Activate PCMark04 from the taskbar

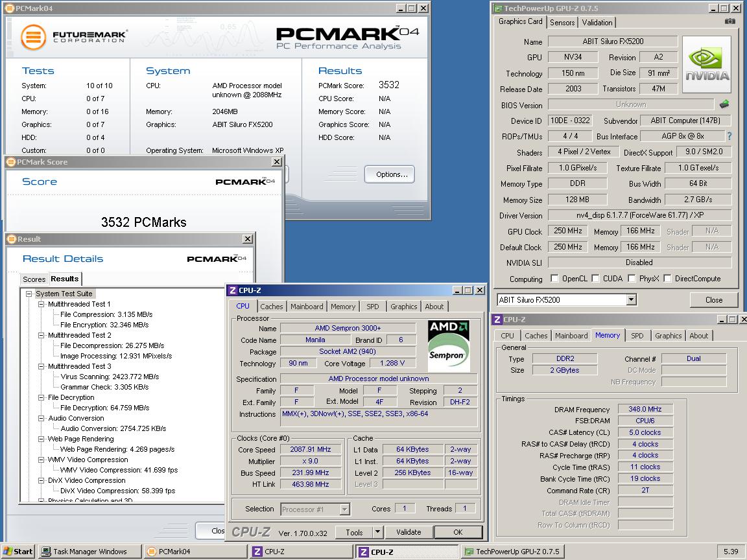pos(196,552)
